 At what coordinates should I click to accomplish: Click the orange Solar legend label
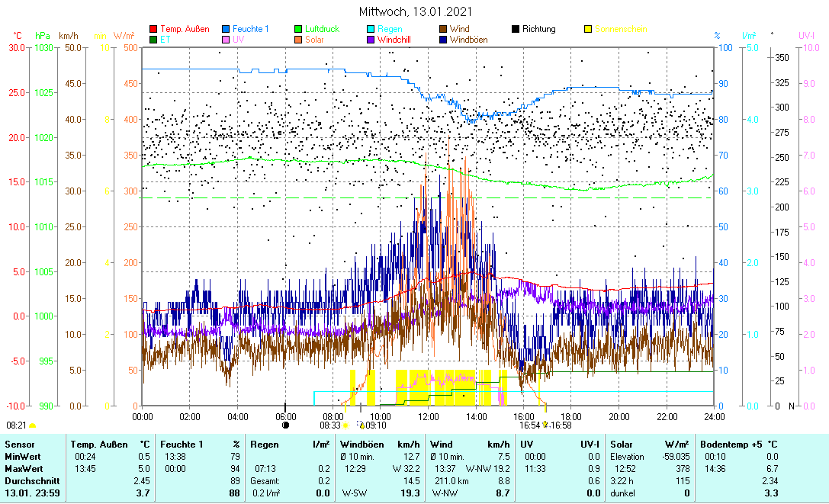314,39
